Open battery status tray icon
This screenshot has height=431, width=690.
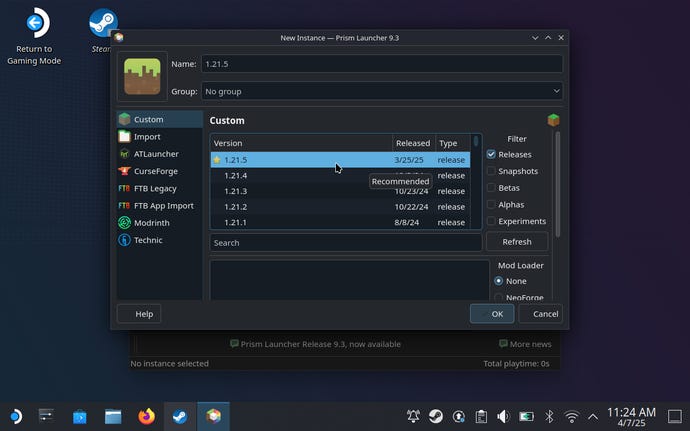526,416
